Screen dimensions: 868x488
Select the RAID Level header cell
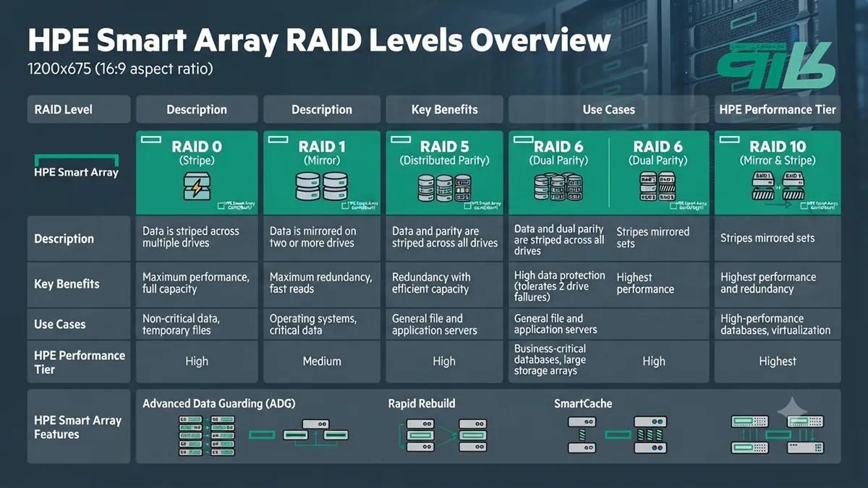(79, 110)
